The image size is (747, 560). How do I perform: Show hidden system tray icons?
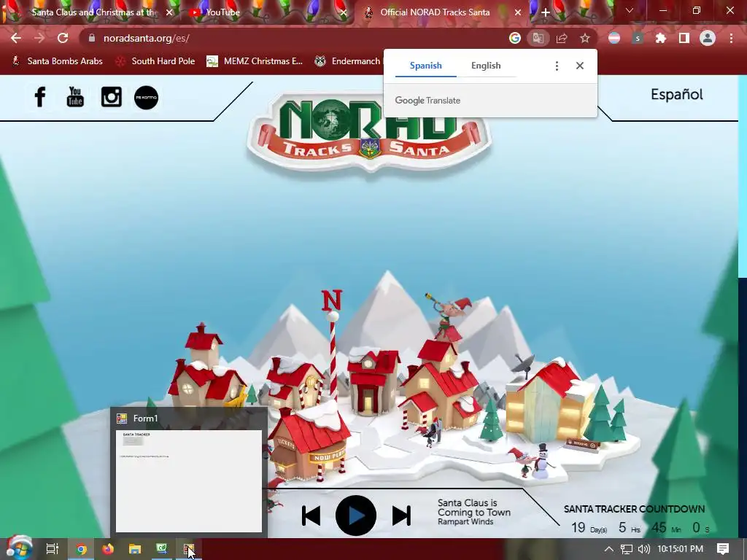609,549
